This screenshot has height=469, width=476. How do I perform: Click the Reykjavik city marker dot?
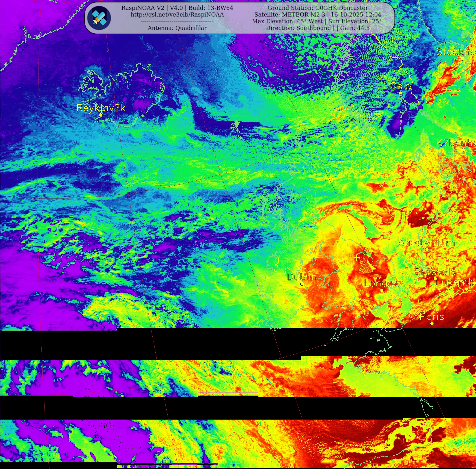click(101, 115)
